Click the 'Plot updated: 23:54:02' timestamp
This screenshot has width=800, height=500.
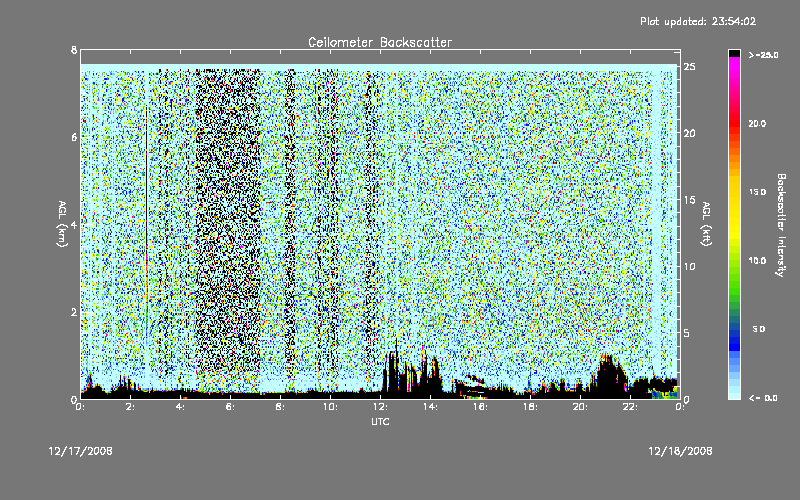698,21
